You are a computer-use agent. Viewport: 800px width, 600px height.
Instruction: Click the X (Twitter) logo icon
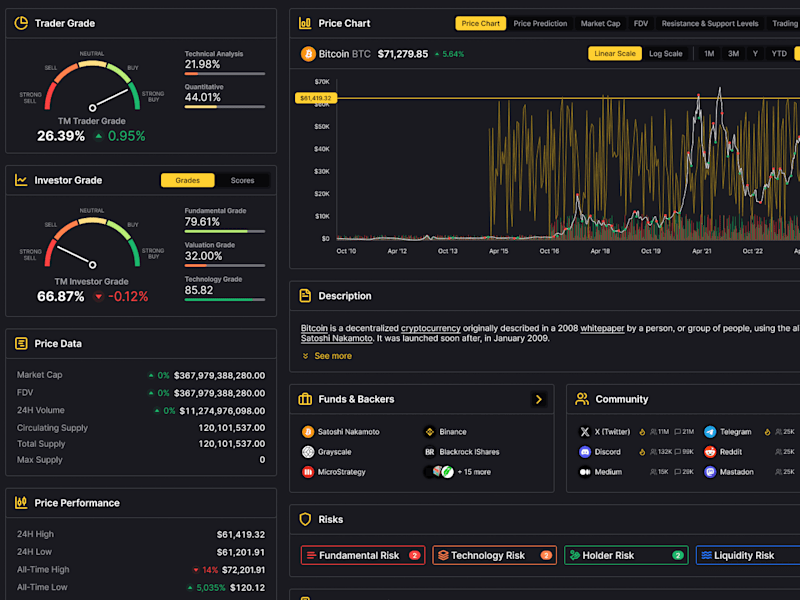pos(585,432)
